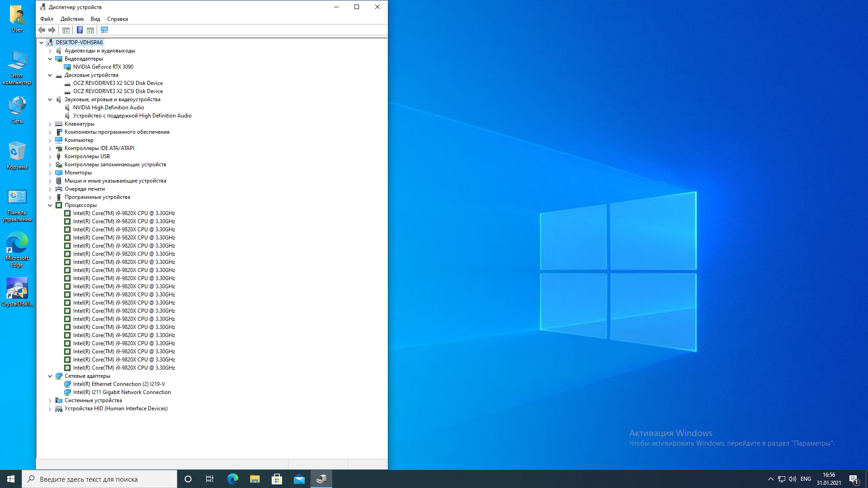The height and width of the screenshot is (488, 868).
Task: Expand the Мониторы category
Action: tap(50, 173)
